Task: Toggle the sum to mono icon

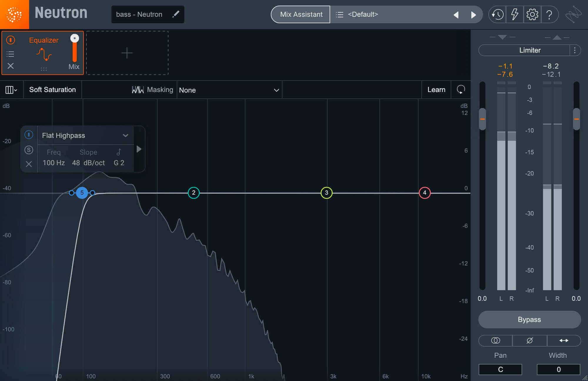Action: [x=495, y=340]
